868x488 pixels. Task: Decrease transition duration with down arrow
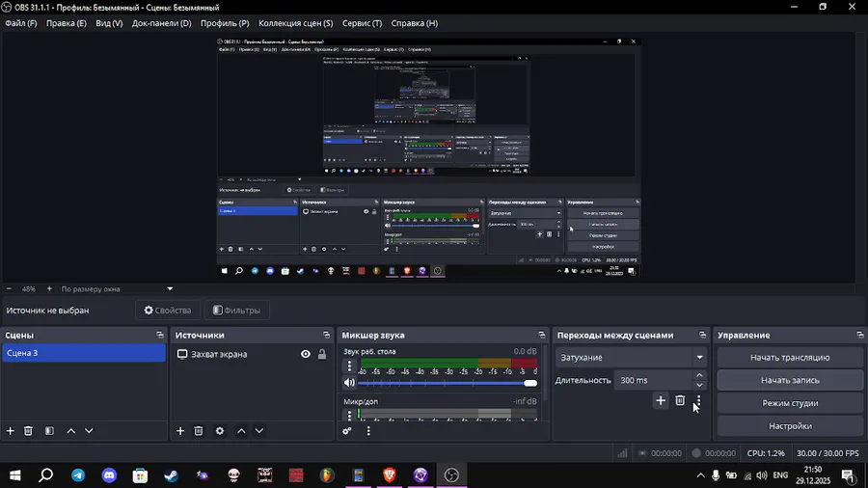pyautogui.click(x=700, y=385)
